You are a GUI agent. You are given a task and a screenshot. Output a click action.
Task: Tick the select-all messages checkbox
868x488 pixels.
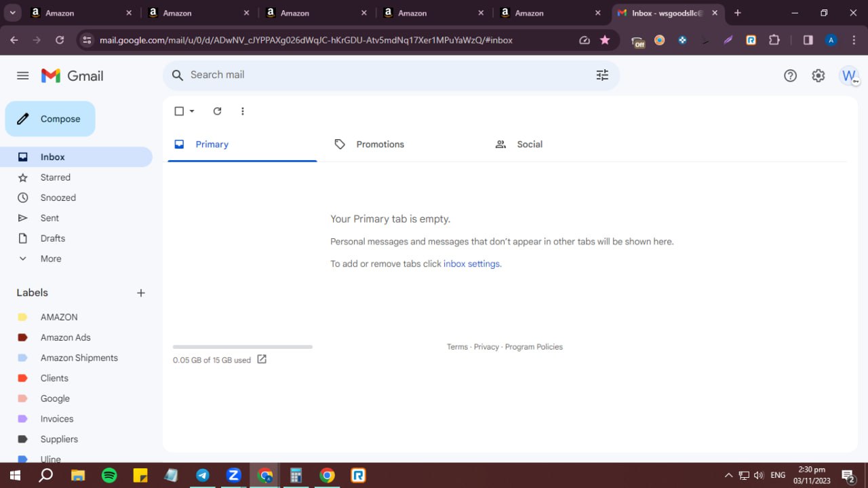coord(179,111)
